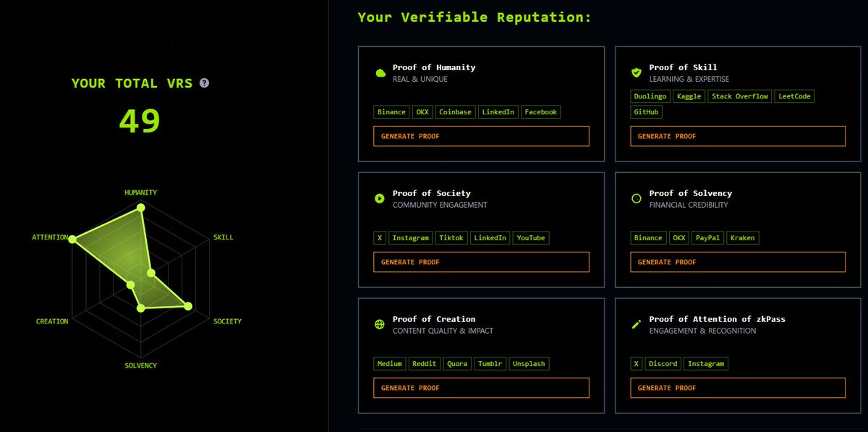Click the COMMUNITY ENGAGEMENT subtitle

point(440,205)
